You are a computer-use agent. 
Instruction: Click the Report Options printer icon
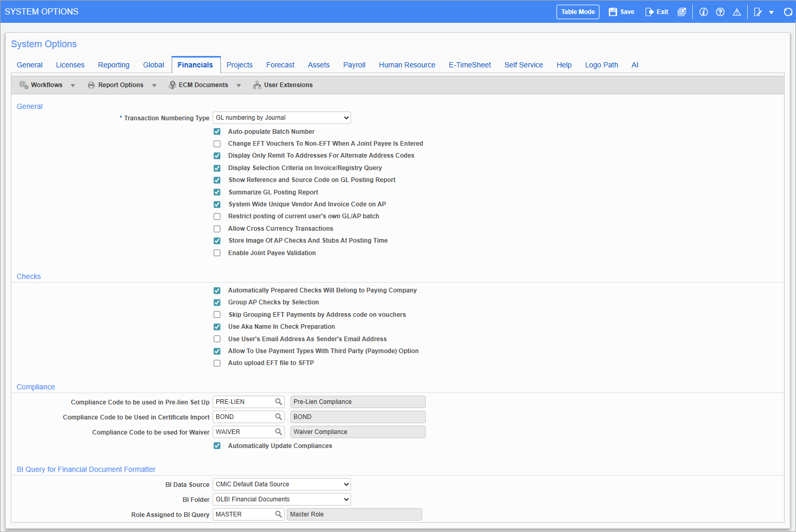point(91,85)
